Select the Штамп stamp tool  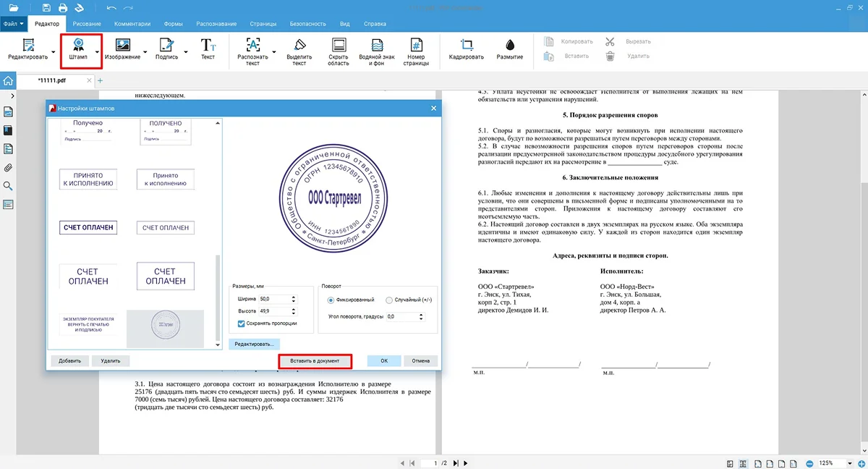click(77, 49)
